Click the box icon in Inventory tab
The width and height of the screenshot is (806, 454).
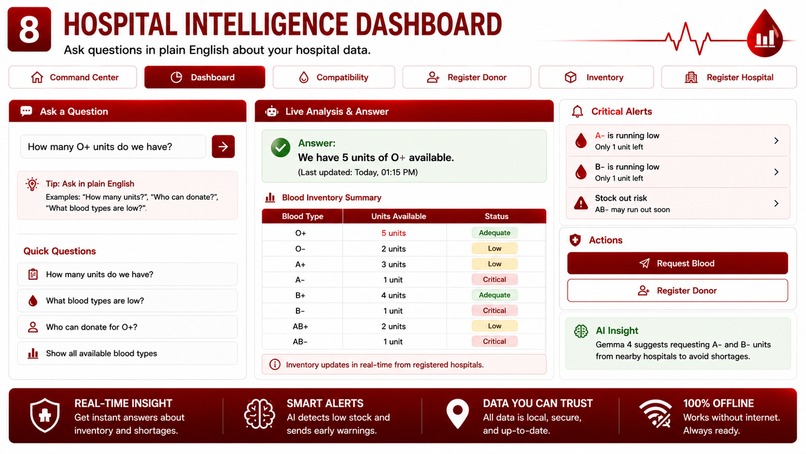pyautogui.click(x=571, y=77)
